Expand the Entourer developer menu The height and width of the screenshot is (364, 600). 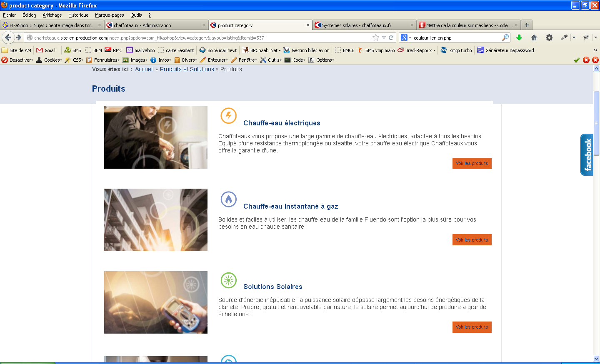(214, 60)
